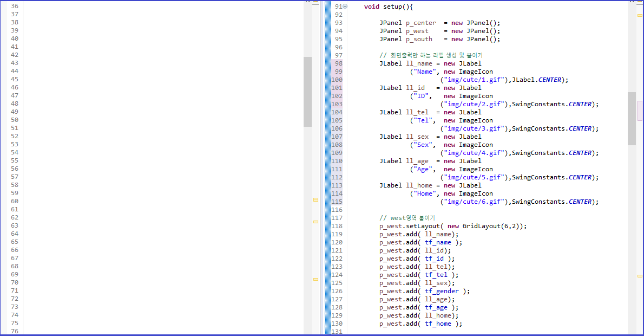This screenshot has width=644, height=336.
Task: Click the overview warning marker level with line 124
Action: pyautogui.click(x=640, y=276)
